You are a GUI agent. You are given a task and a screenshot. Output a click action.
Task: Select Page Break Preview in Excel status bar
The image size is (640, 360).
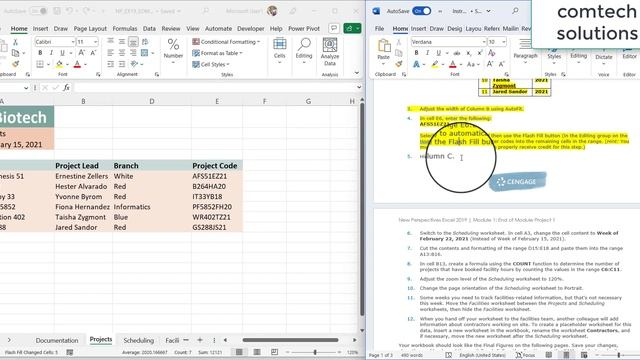tap(274, 352)
